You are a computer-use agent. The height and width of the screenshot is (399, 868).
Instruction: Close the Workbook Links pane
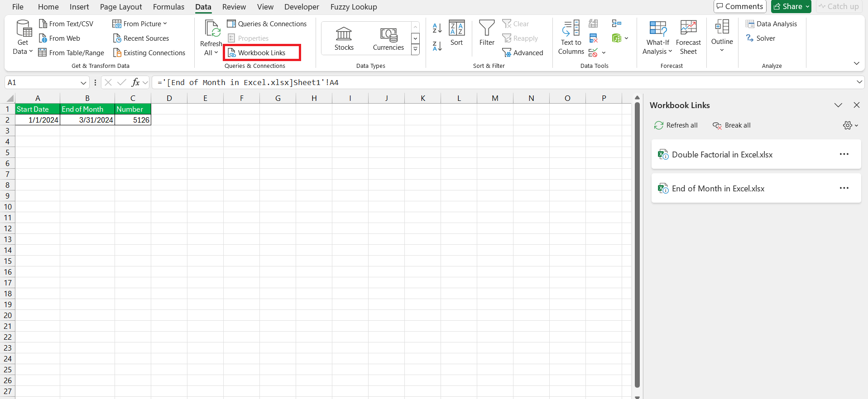click(x=856, y=105)
